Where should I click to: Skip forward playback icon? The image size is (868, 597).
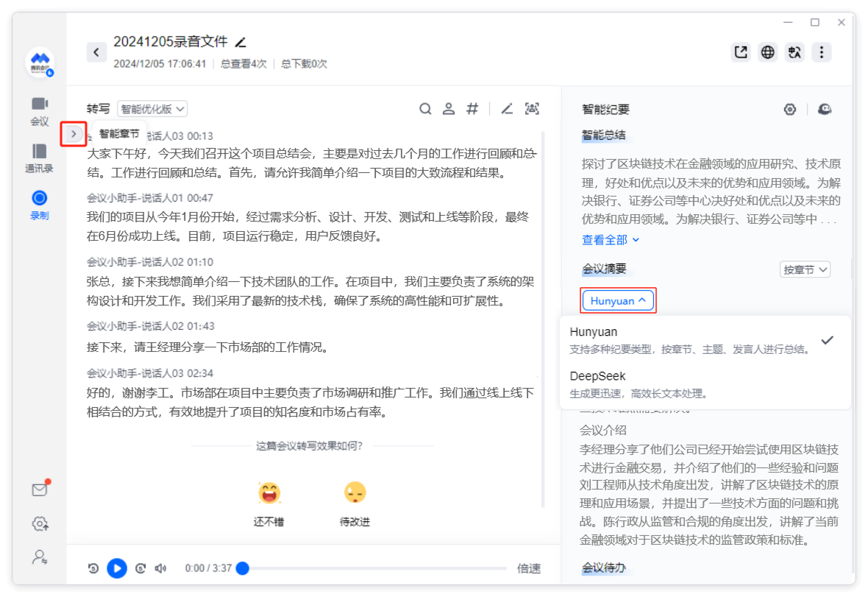pyautogui.click(x=140, y=568)
